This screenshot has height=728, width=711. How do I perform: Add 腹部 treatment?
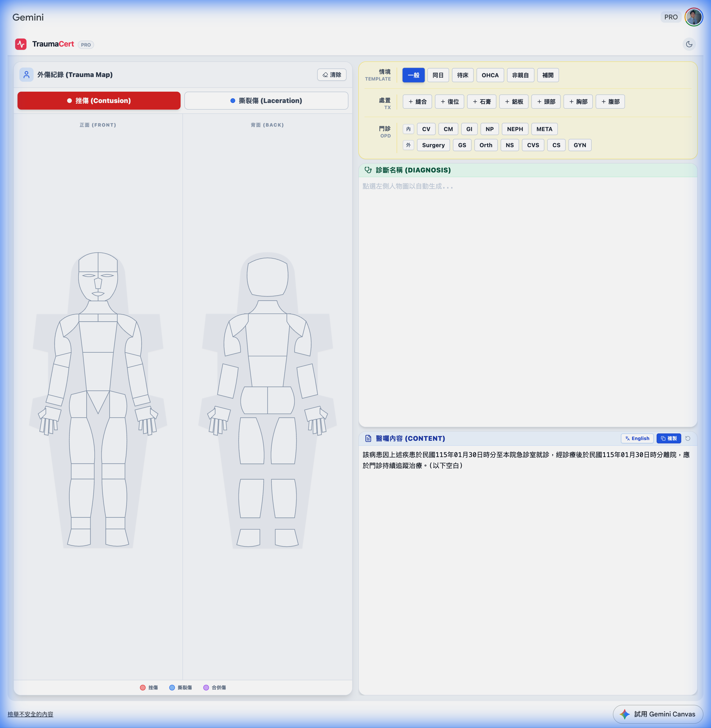[x=610, y=102]
